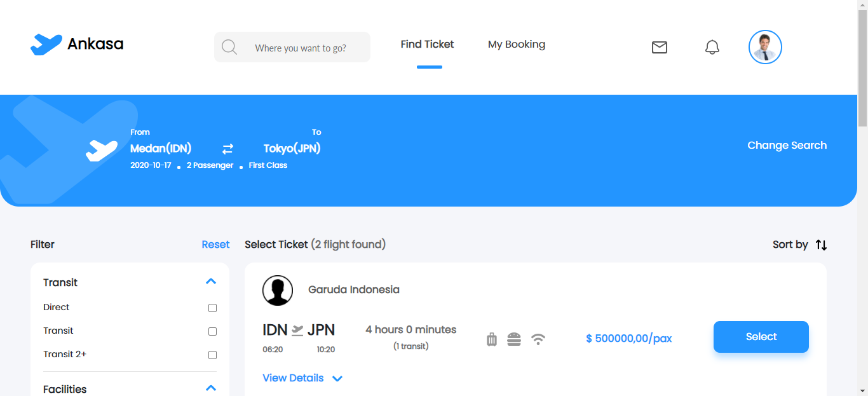Screen dimensions: 868x396
Task: Click the Select button for Garuda Indonesia
Action: (x=761, y=336)
